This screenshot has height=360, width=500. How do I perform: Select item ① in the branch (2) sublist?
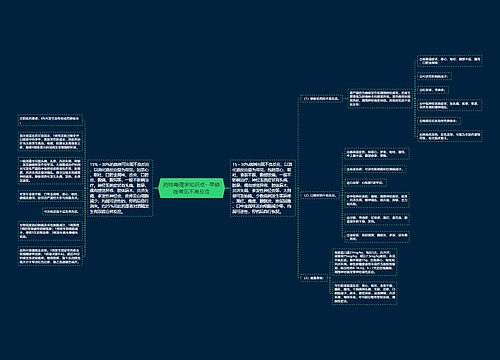pyautogui.click(x=377, y=154)
